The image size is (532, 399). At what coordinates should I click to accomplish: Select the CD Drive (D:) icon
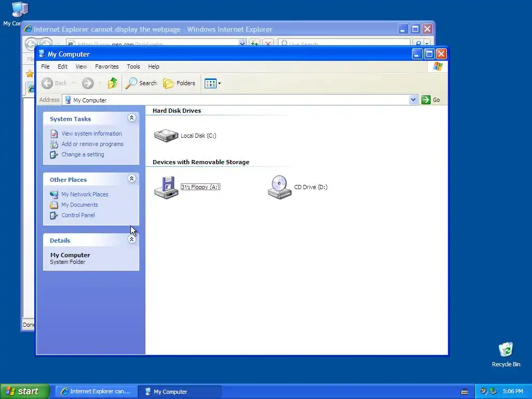(280, 187)
